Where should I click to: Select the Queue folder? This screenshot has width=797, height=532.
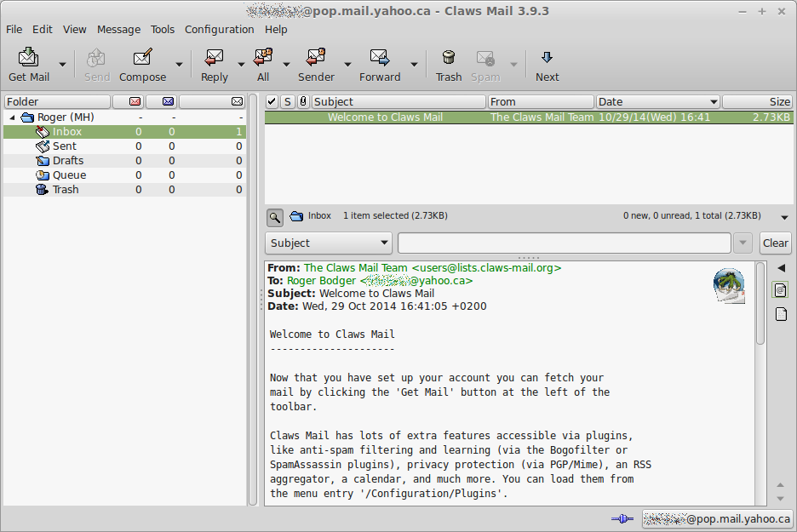[x=124, y=175]
